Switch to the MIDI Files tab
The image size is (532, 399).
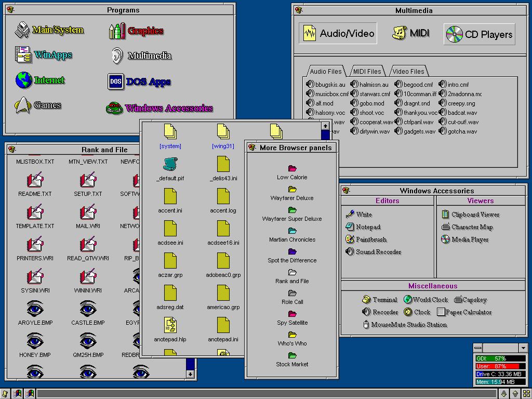click(367, 72)
